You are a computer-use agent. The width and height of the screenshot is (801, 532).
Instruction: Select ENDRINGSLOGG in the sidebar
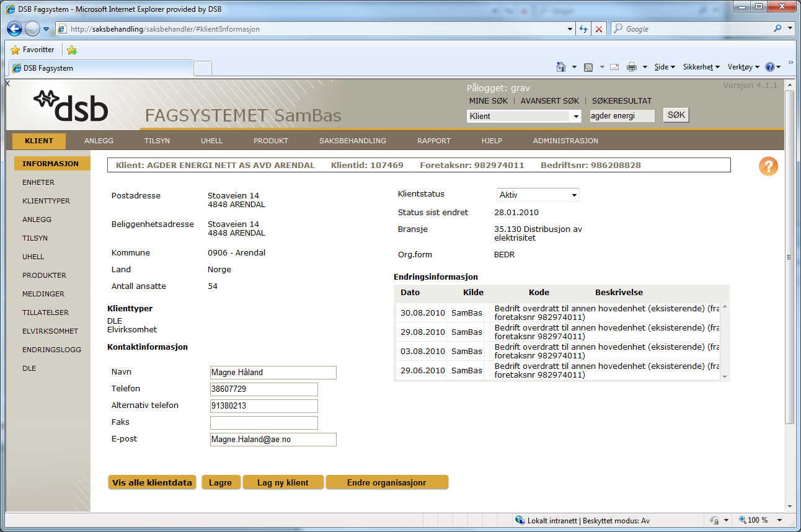[x=51, y=350]
